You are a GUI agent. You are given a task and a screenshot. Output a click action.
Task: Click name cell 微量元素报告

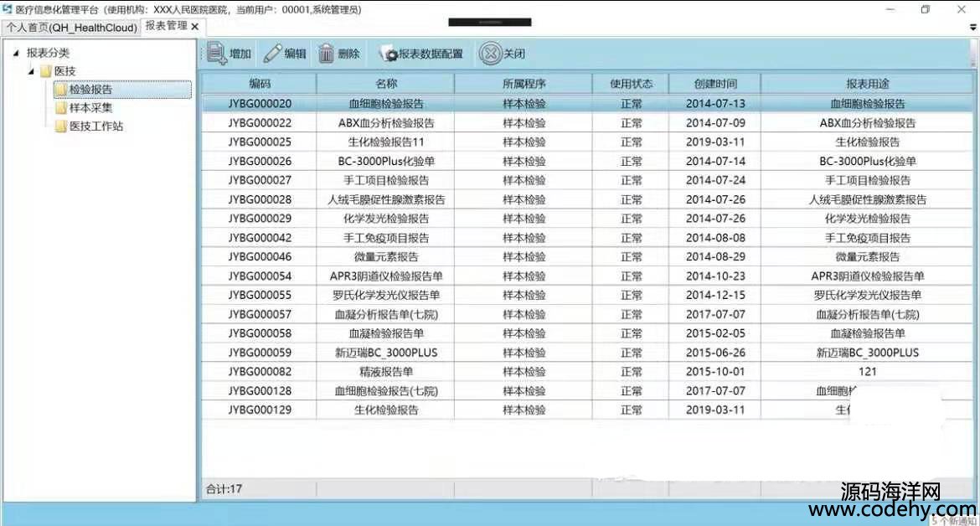click(385, 257)
